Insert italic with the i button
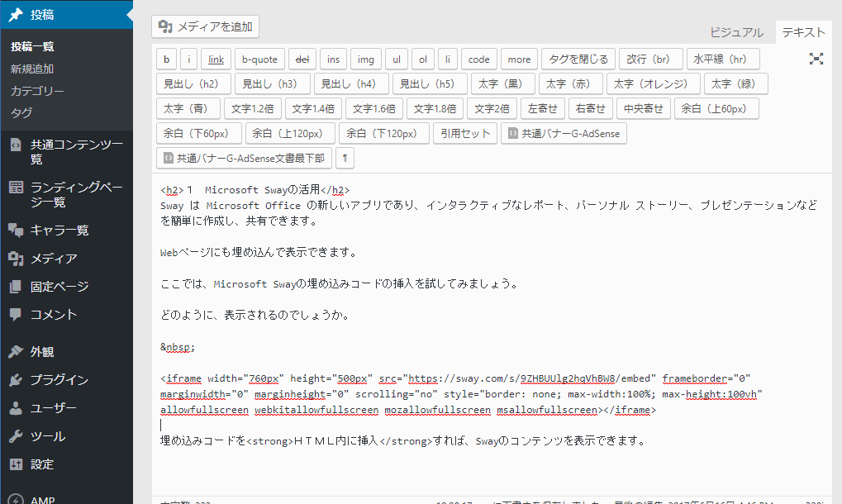Viewport: 842px width, 504px height. click(188, 59)
